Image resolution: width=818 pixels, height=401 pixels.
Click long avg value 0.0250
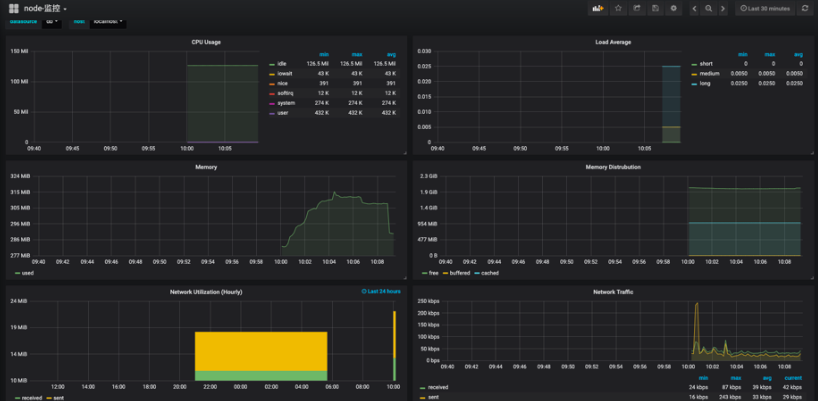pyautogui.click(x=795, y=83)
